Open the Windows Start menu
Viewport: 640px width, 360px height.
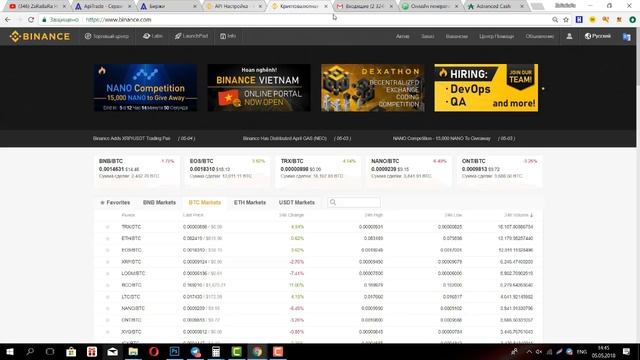pos(10,351)
